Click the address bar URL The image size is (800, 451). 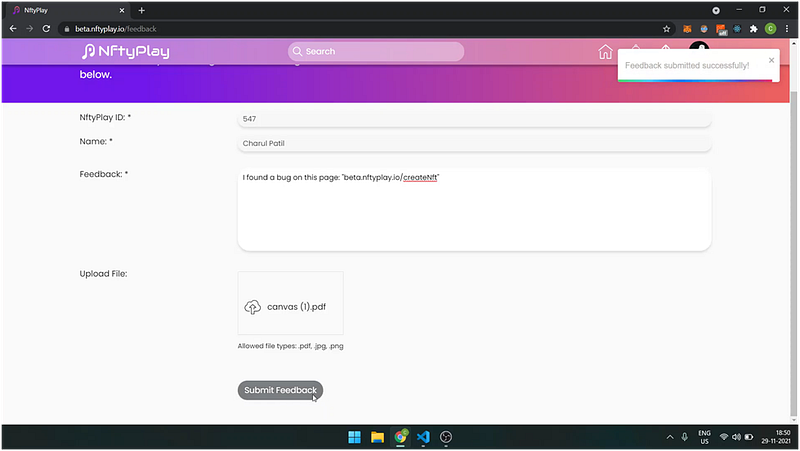pyautogui.click(x=116, y=29)
